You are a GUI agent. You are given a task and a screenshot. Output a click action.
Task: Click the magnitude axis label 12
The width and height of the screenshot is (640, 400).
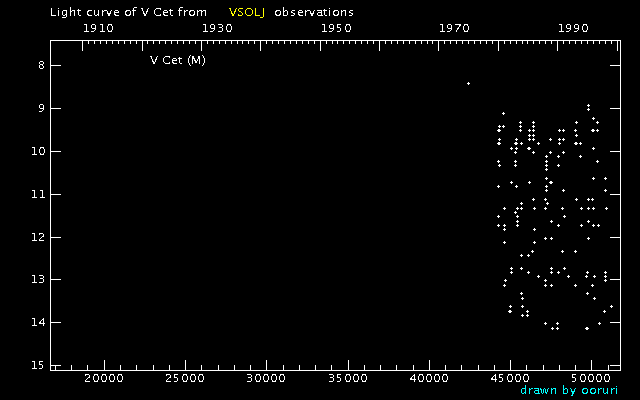pos(38,237)
